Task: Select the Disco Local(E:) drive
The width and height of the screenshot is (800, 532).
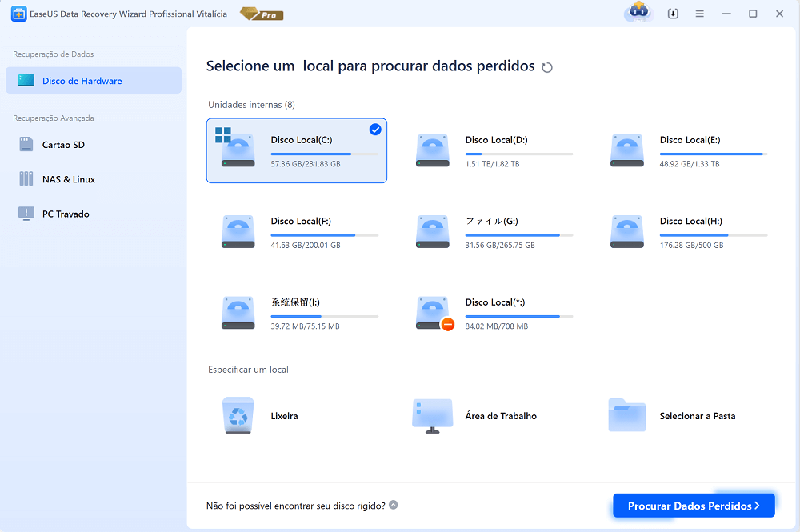Action: [688, 150]
